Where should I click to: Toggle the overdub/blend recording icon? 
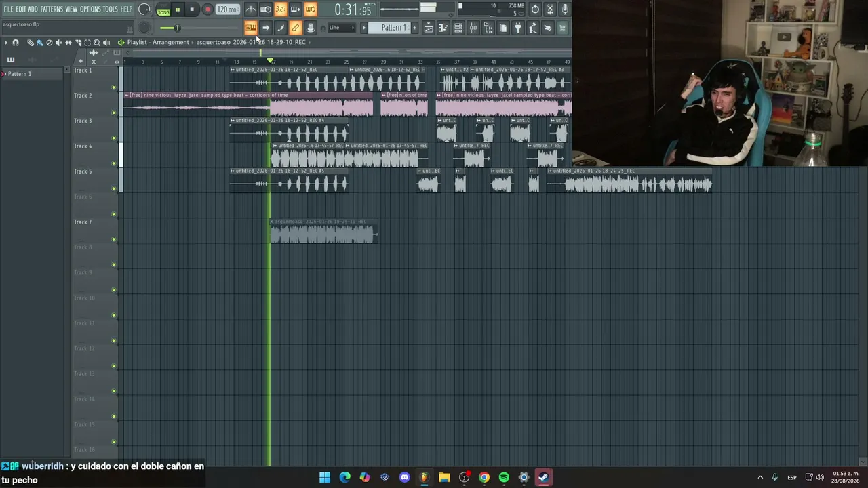296,9
